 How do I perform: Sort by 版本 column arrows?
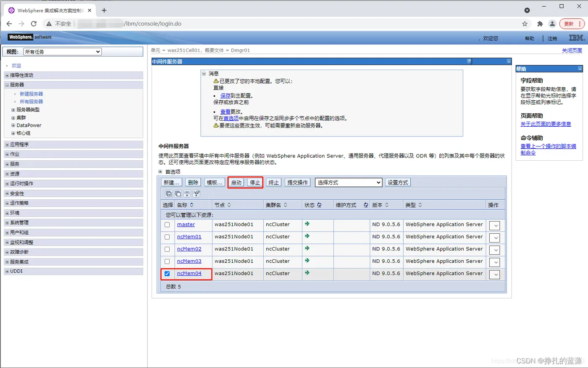387,205
